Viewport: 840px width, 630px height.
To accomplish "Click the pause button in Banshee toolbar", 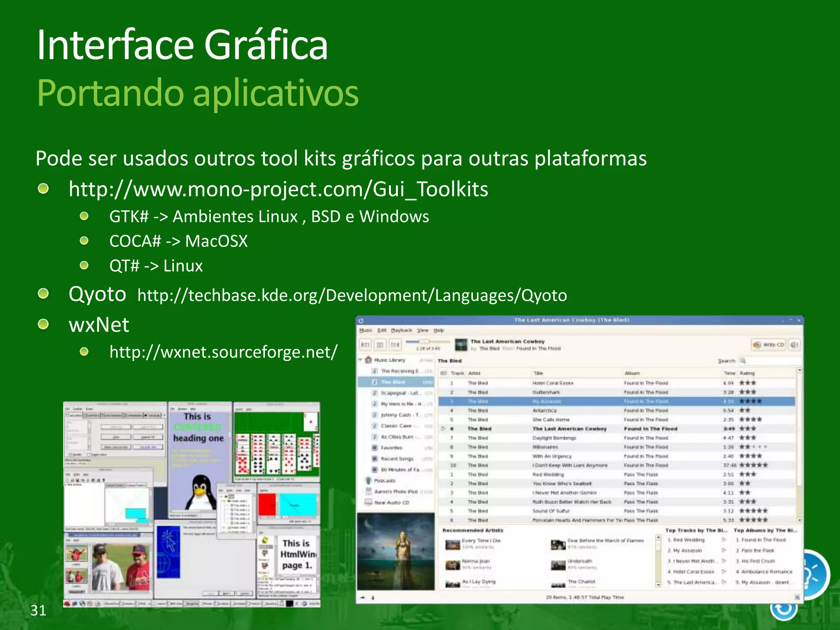I will pos(380,345).
